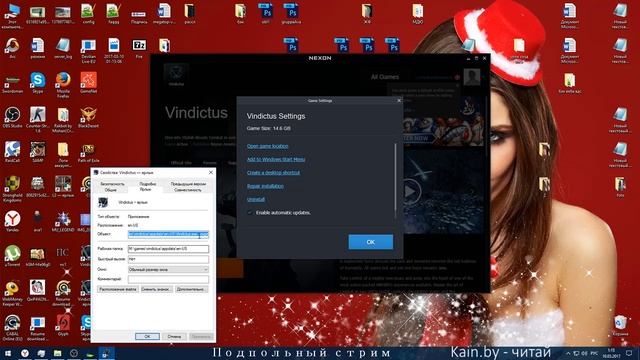Select the Recycle Bin on the desktop
This screenshot has width=640, height=360.
[620, 326]
